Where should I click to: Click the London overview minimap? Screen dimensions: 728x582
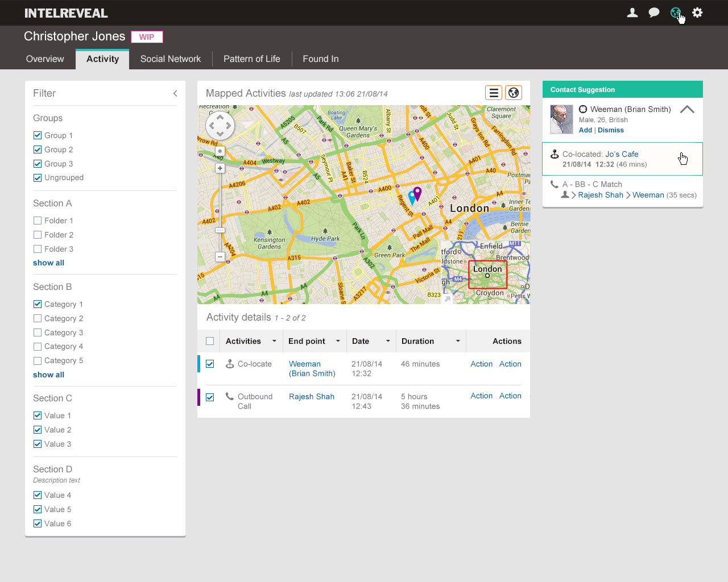[486, 272]
